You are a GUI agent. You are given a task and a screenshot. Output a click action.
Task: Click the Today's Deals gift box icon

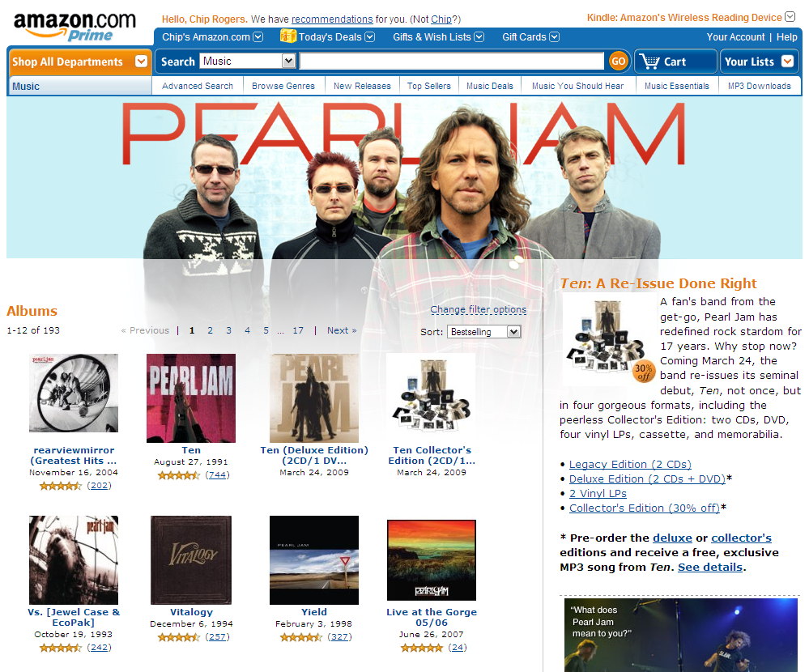coord(288,36)
